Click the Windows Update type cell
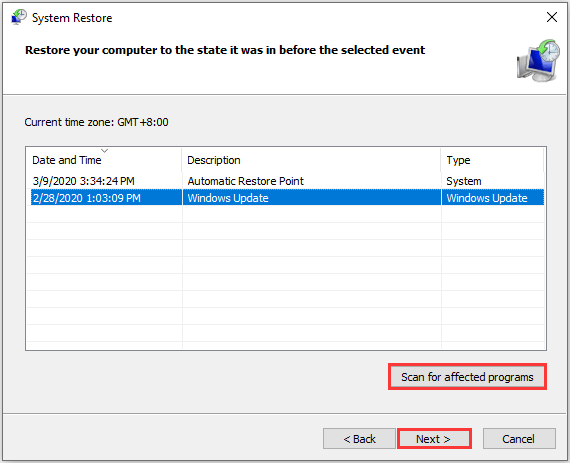570x463 pixels. coord(487,198)
